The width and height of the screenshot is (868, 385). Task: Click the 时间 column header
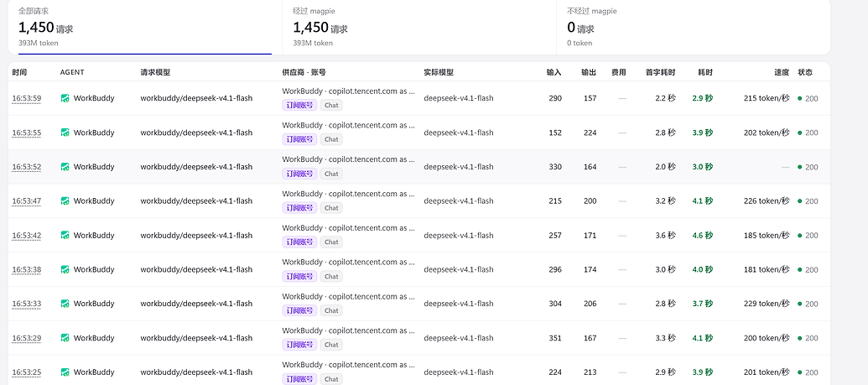pos(19,73)
